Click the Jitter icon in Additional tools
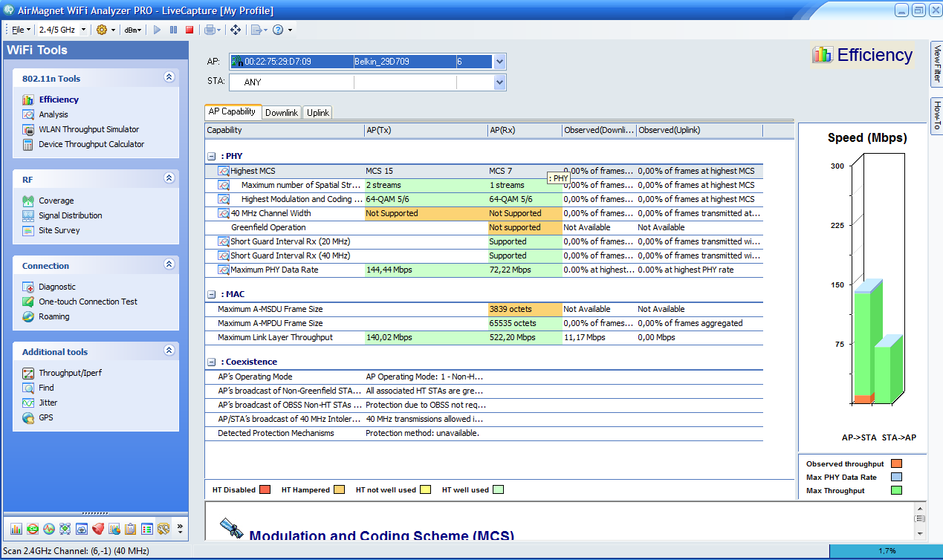The width and height of the screenshot is (943, 560). pos(28,403)
